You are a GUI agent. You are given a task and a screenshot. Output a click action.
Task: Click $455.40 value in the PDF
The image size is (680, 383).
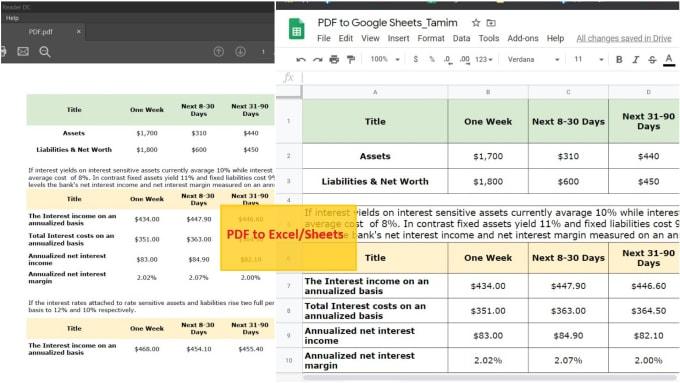[x=251, y=349]
